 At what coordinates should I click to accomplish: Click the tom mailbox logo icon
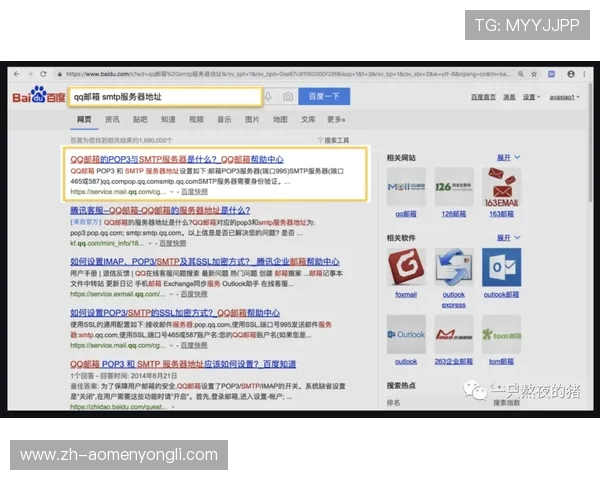[x=501, y=334]
